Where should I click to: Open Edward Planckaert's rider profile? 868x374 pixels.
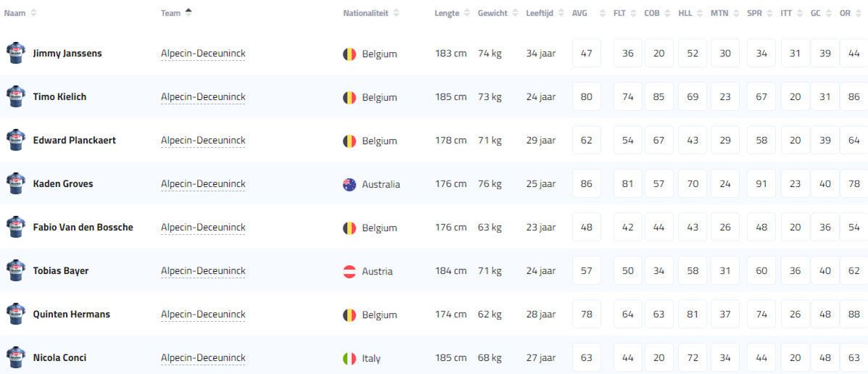click(x=75, y=141)
